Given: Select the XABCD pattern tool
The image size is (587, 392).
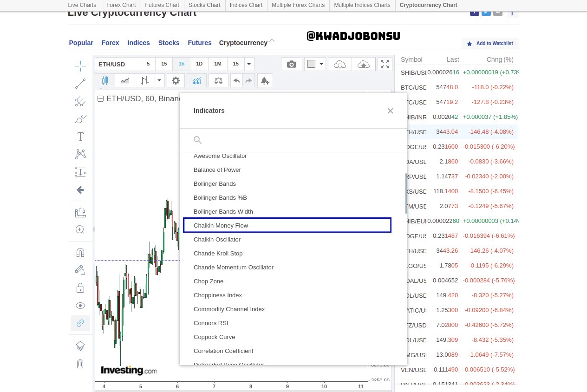Looking at the screenshot, I should tap(80, 154).
